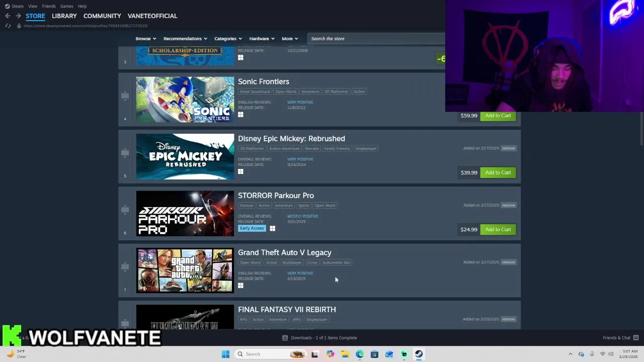Click the Windows taskbar Search box
The image size is (644, 362).
tap(270, 354)
